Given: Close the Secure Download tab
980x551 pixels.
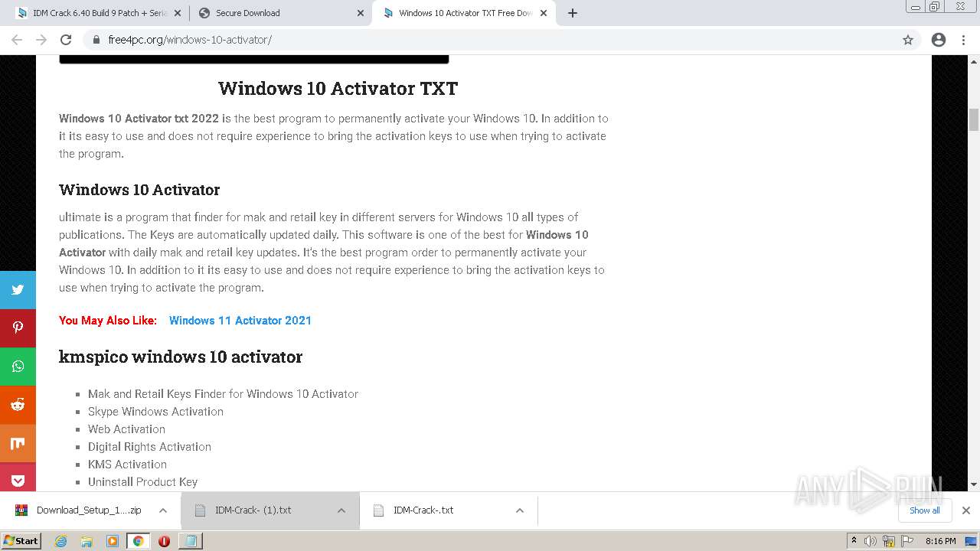Looking at the screenshot, I should pyautogui.click(x=360, y=13).
